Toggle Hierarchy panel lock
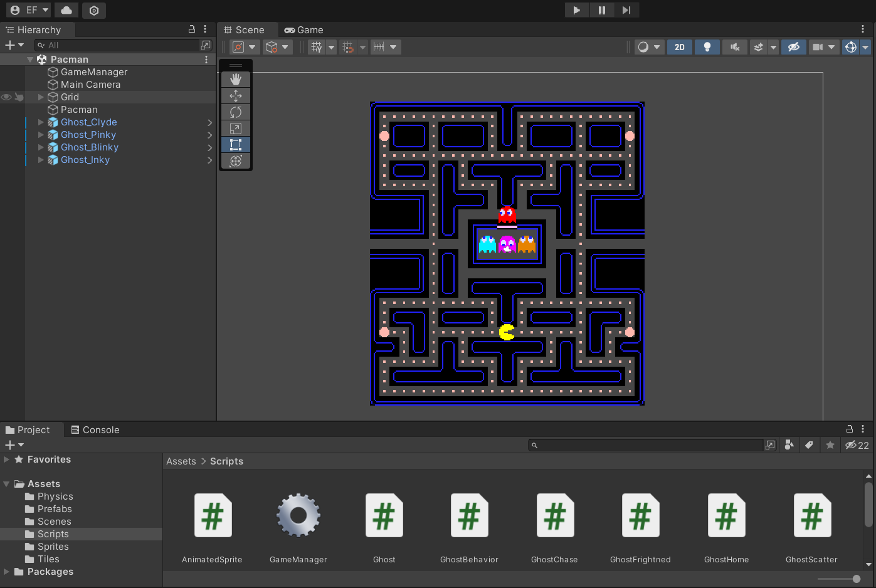 (x=192, y=29)
